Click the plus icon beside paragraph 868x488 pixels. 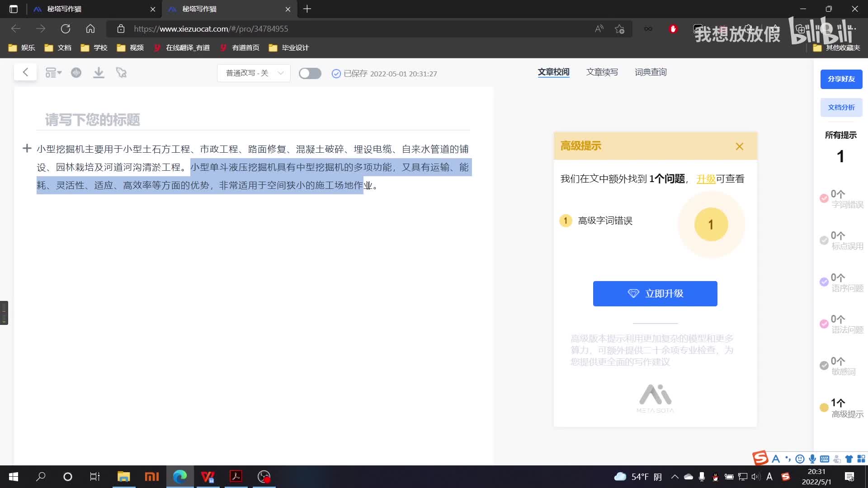pos(27,149)
